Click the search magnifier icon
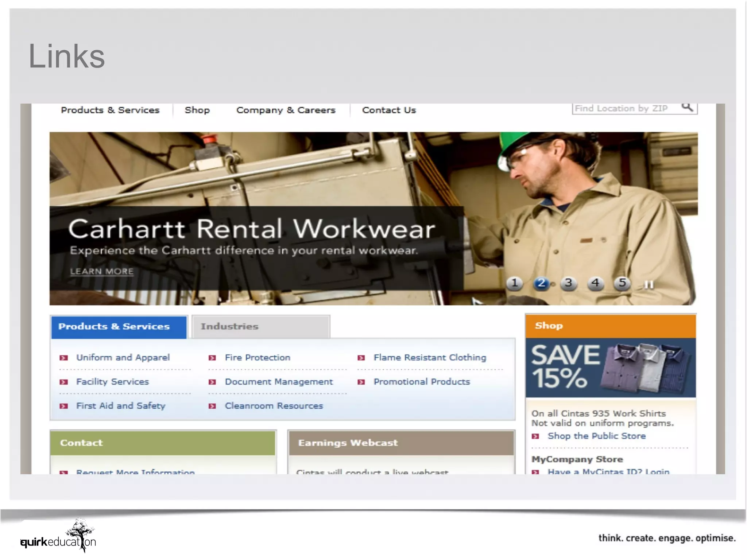 (x=687, y=108)
